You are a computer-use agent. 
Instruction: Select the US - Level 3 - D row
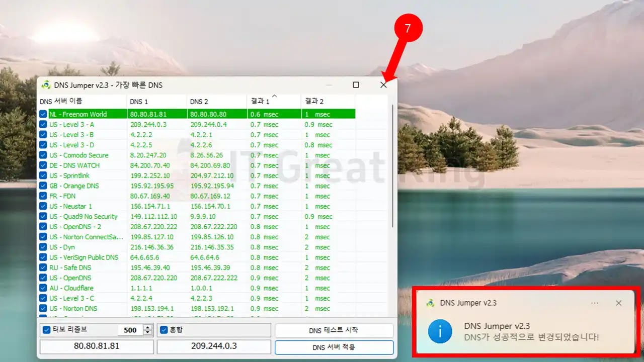click(x=197, y=145)
